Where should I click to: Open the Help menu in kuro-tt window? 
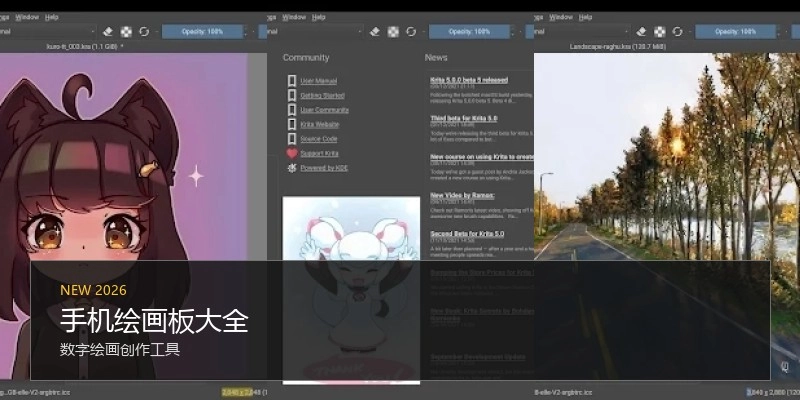52,17
